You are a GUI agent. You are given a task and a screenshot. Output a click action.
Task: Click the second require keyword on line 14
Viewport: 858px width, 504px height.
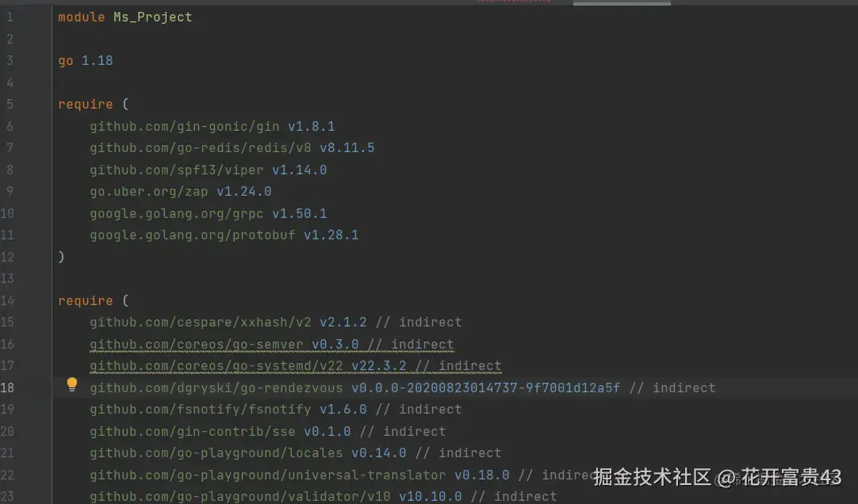click(x=86, y=300)
